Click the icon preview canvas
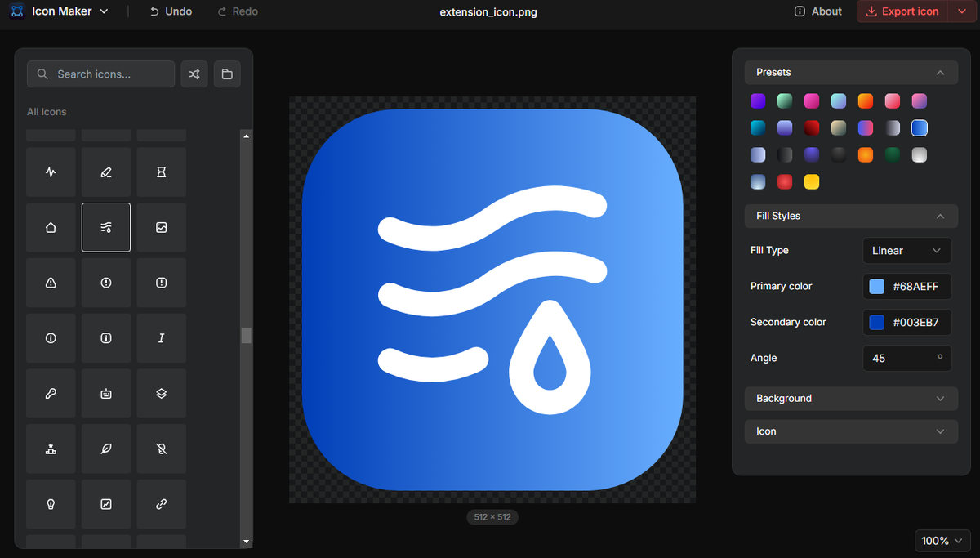 tap(492, 300)
